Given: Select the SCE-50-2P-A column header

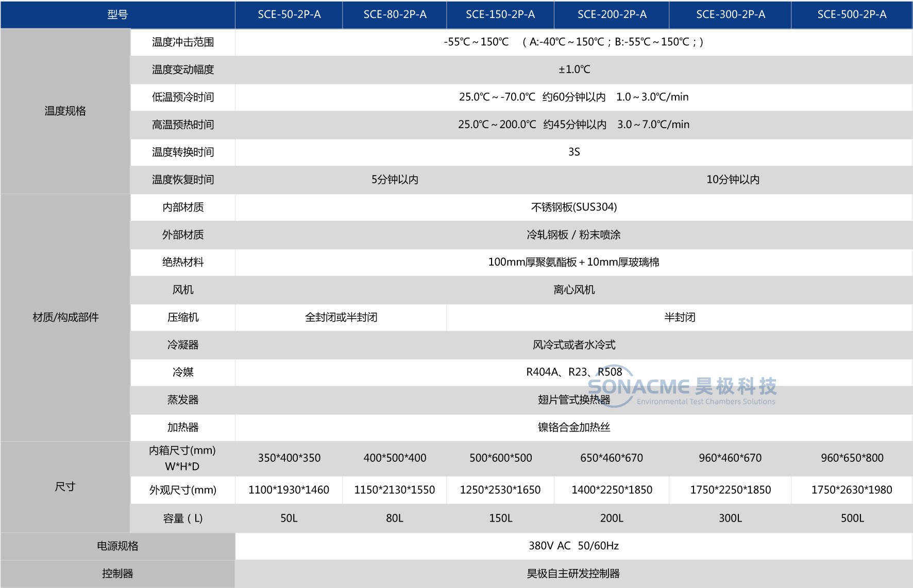Looking at the screenshot, I should 289,14.
